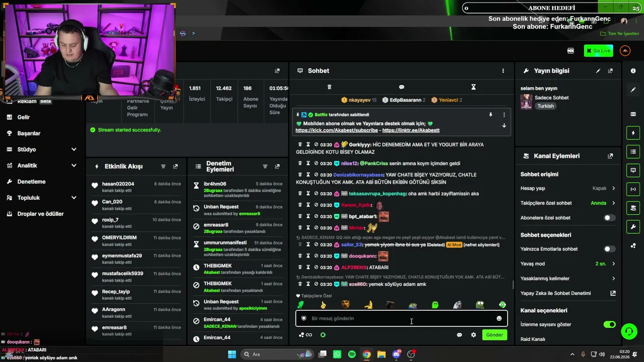Click the lightning bolt icon in right rail
The height and width of the screenshot is (362, 644).
(x=633, y=133)
